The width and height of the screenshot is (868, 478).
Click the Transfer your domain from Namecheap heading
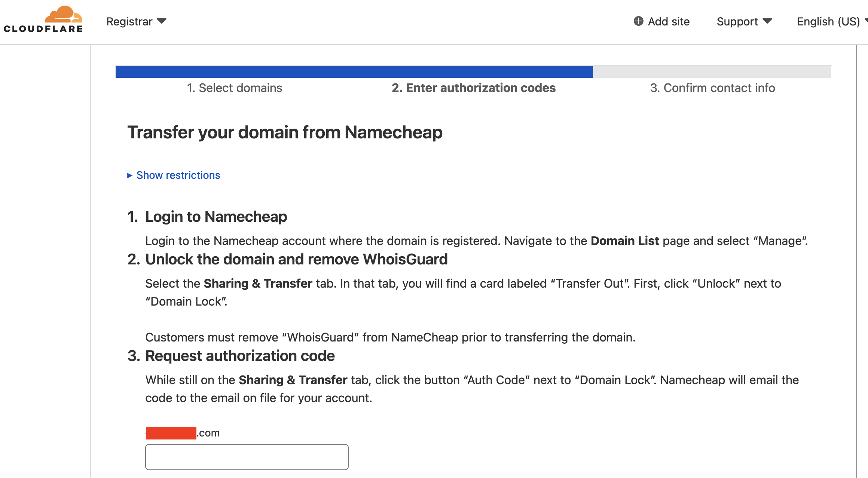coord(285,132)
